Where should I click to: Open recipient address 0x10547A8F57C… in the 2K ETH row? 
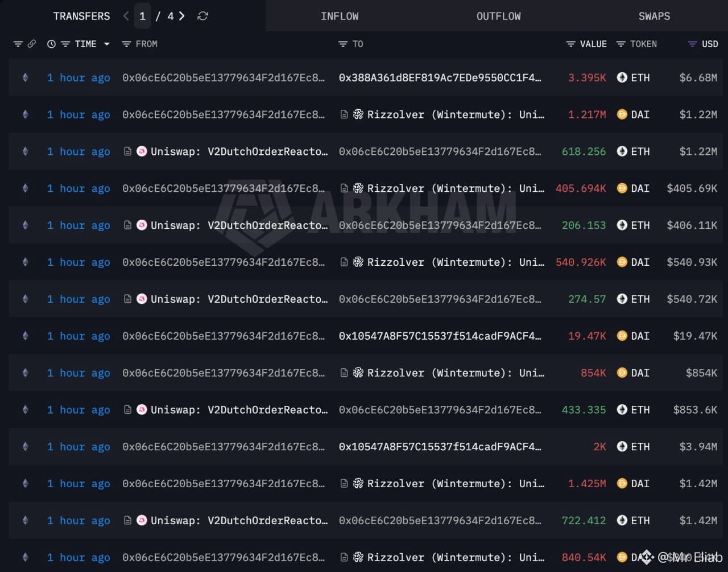(440, 447)
